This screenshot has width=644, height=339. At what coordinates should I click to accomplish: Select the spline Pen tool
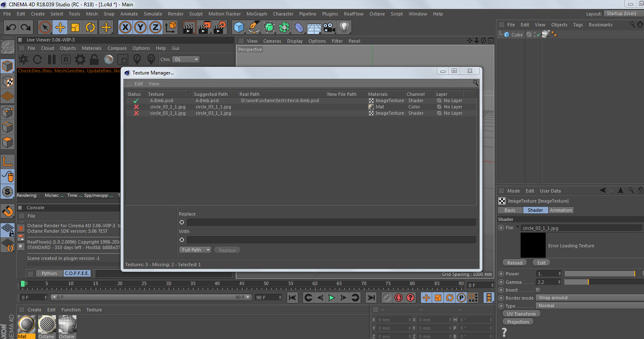coord(254,28)
